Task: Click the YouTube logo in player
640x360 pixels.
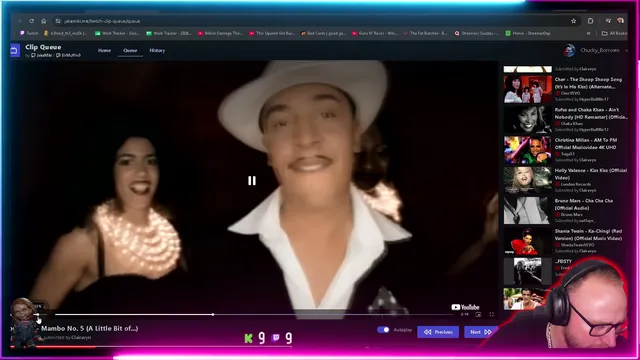Action: [x=465, y=307]
